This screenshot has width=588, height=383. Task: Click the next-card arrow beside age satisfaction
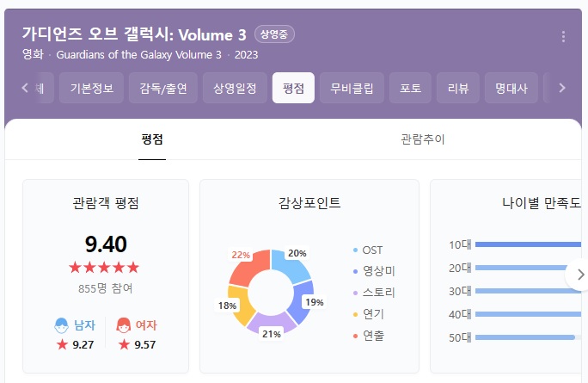580,275
